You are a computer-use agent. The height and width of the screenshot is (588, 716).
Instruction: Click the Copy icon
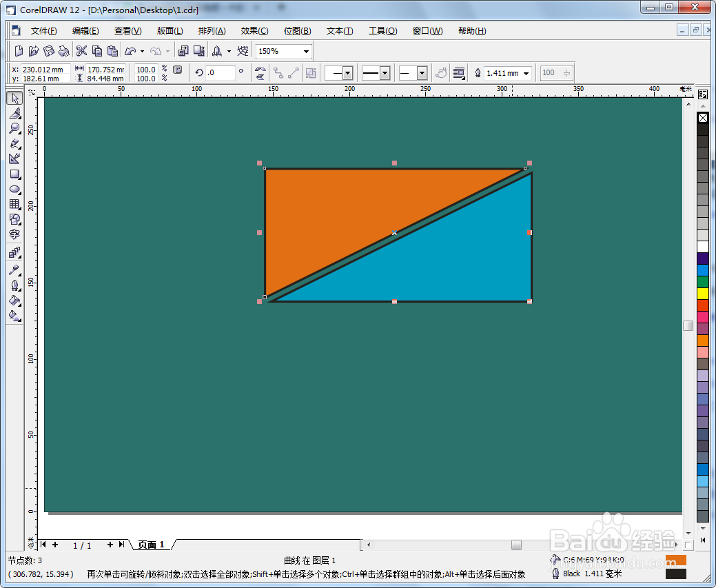tap(96, 51)
